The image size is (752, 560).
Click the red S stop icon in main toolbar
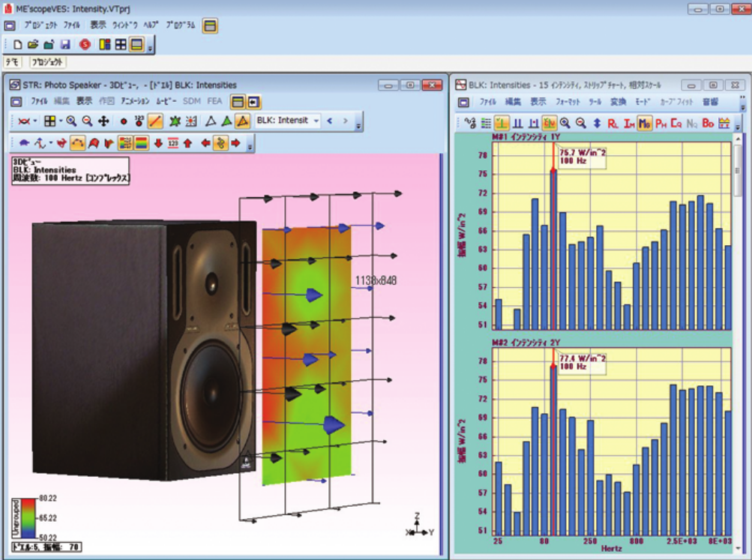click(x=84, y=45)
